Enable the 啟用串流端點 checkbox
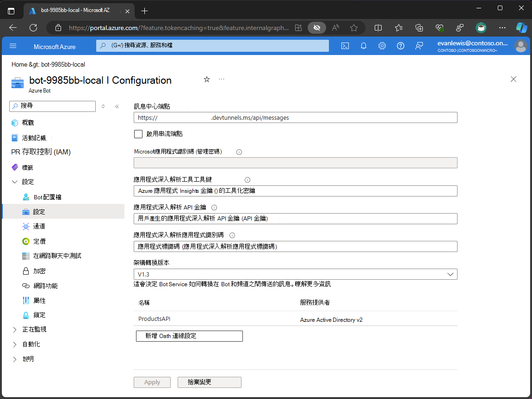 (138, 134)
